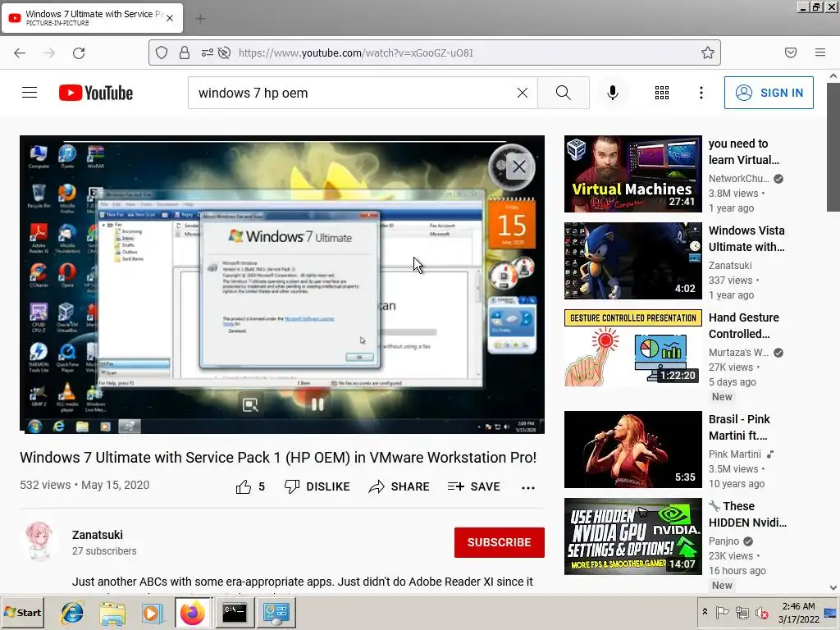The image size is (840, 630).
Task: Launch Internet Explorer from taskbar
Action: tap(72, 613)
